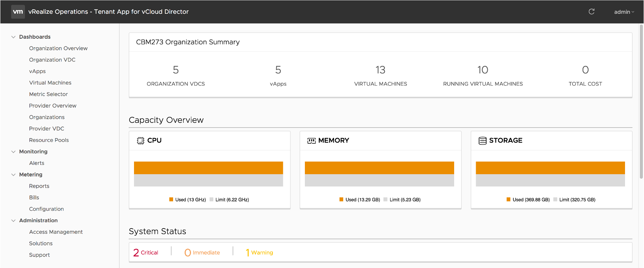Click the refresh icon in header
The height and width of the screenshot is (268, 644).
(x=592, y=12)
